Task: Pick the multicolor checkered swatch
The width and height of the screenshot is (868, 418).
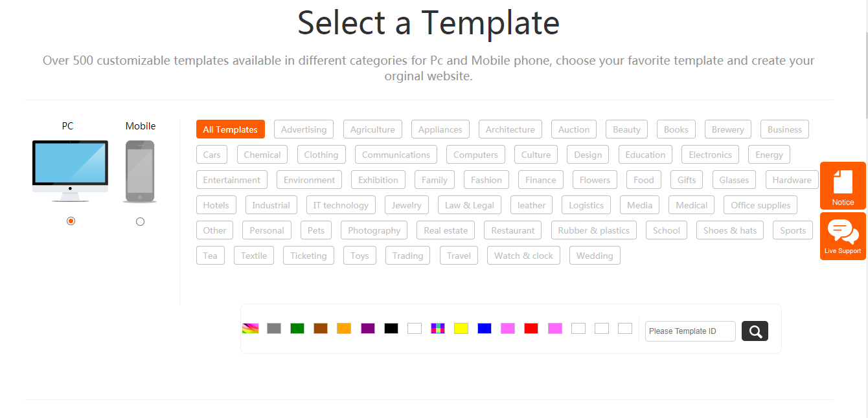Action: (438, 329)
